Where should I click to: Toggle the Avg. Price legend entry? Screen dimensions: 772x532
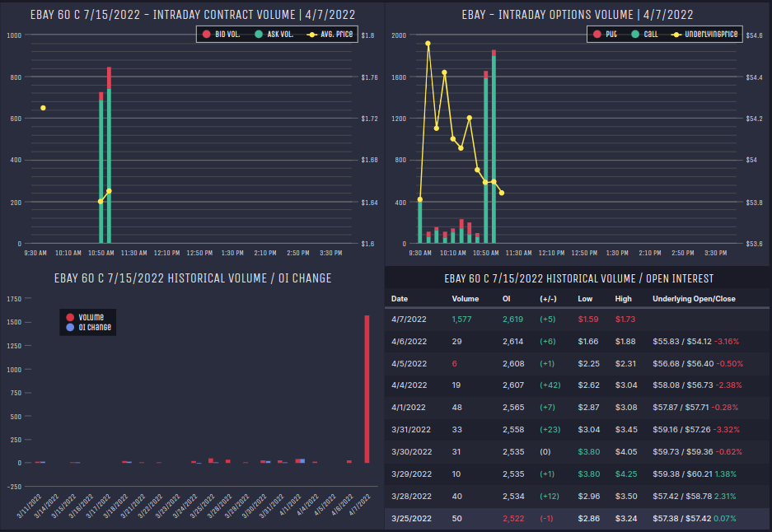coord(330,34)
